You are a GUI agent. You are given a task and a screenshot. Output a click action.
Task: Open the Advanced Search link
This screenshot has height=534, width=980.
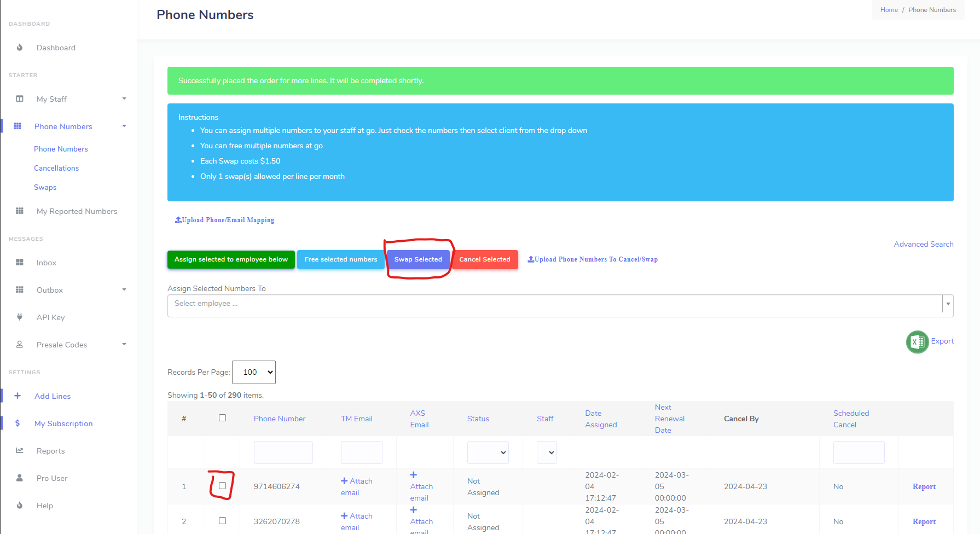[x=924, y=244]
